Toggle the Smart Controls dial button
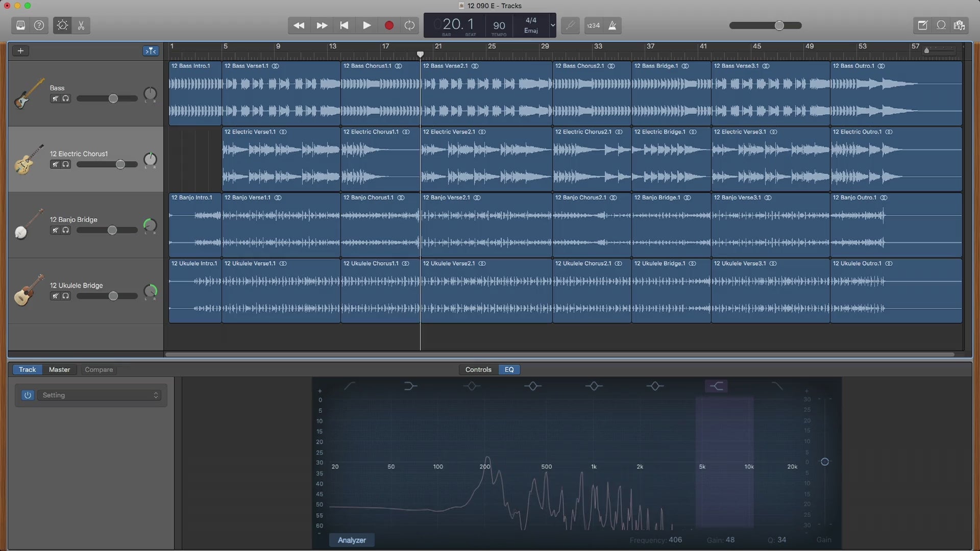The image size is (980, 551). pyautogui.click(x=62, y=25)
